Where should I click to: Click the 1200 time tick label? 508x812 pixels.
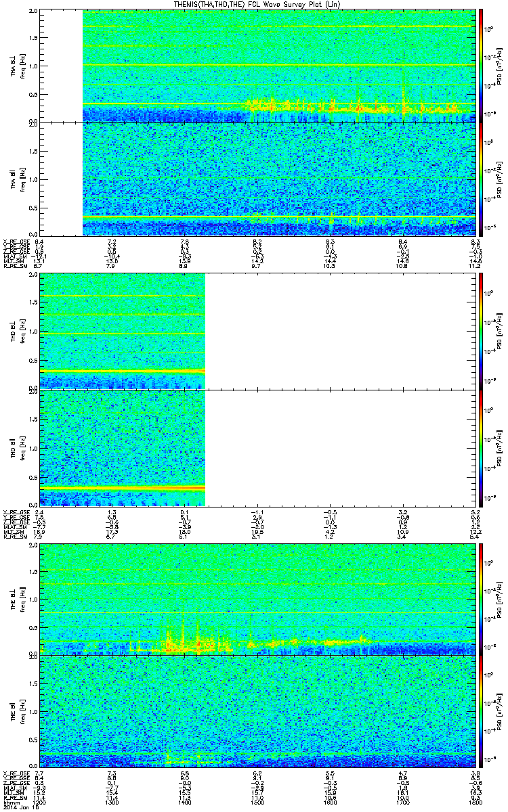[40, 802]
